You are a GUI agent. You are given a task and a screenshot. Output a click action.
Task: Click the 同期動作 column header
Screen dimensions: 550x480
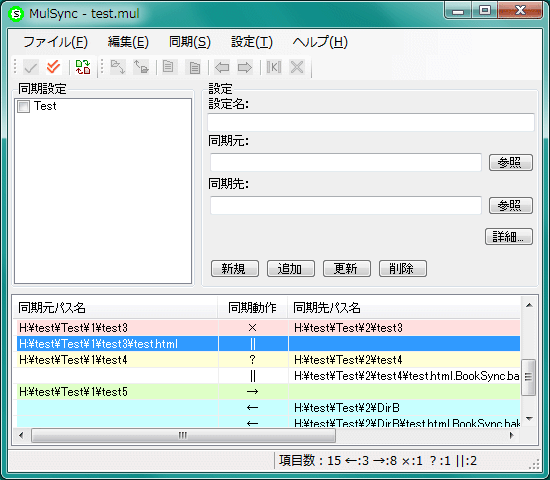(x=253, y=307)
